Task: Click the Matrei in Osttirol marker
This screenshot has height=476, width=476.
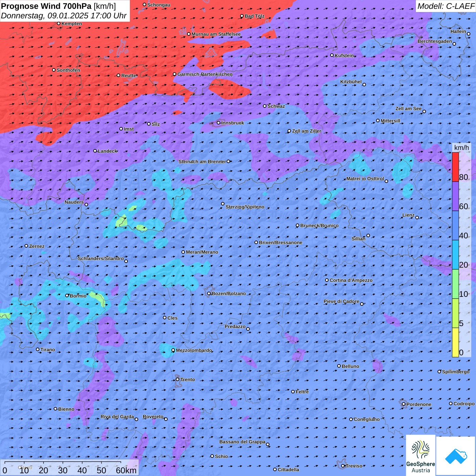Action: (x=386, y=181)
